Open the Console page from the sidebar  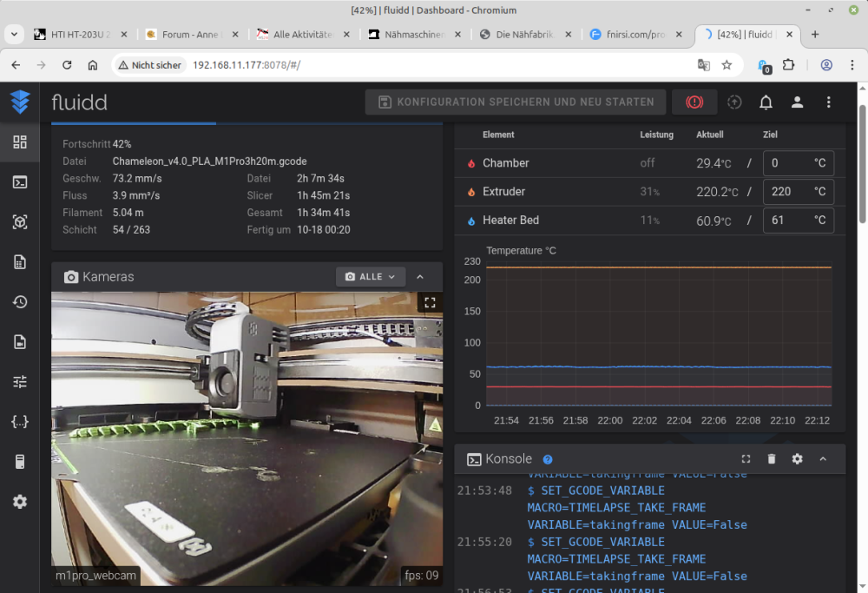[x=19, y=182]
